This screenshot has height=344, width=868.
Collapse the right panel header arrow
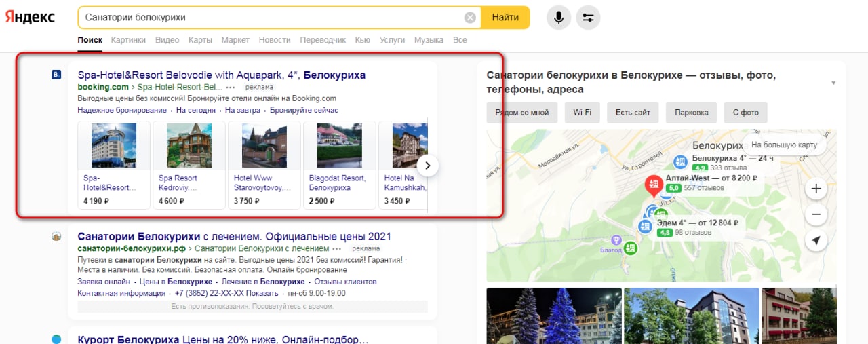tap(833, 83)
